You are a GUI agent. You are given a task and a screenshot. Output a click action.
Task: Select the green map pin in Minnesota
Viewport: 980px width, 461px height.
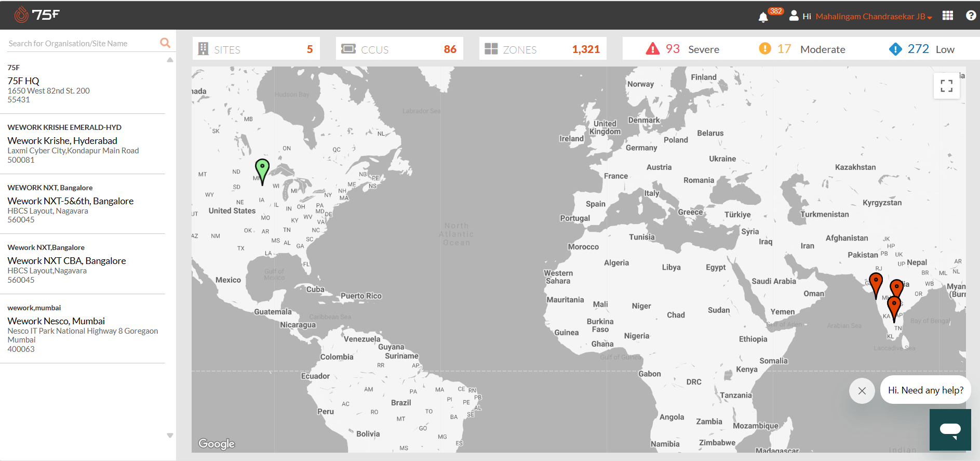coord(262,172)
